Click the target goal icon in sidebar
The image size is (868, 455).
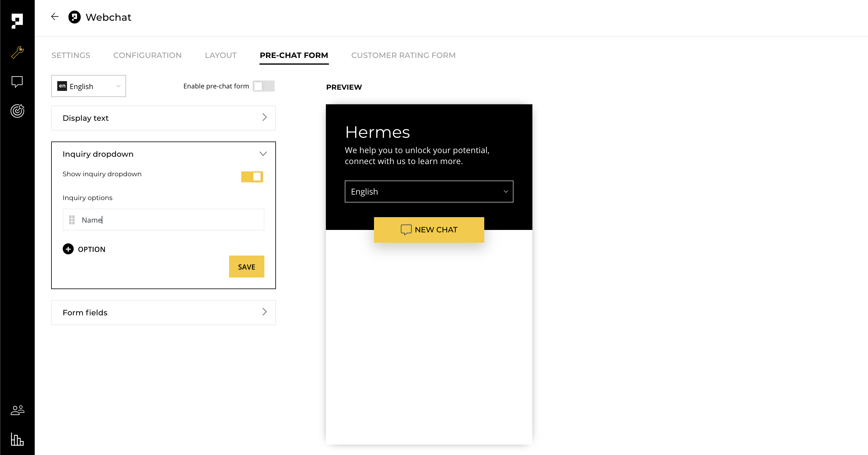coord(17,111)
